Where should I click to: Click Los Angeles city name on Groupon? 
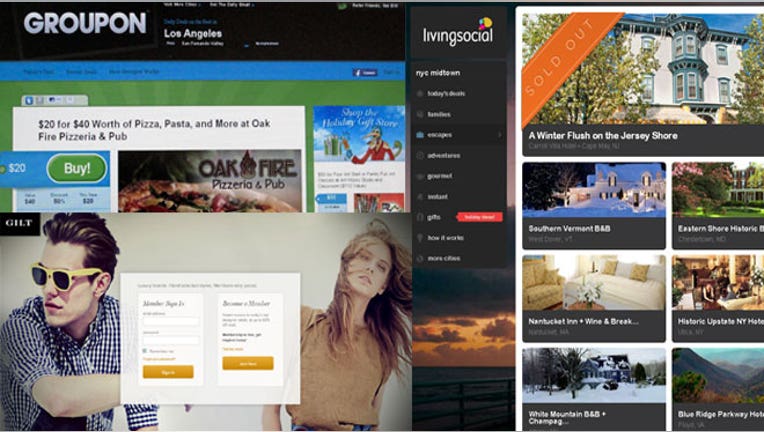click(x=192, y=34)
